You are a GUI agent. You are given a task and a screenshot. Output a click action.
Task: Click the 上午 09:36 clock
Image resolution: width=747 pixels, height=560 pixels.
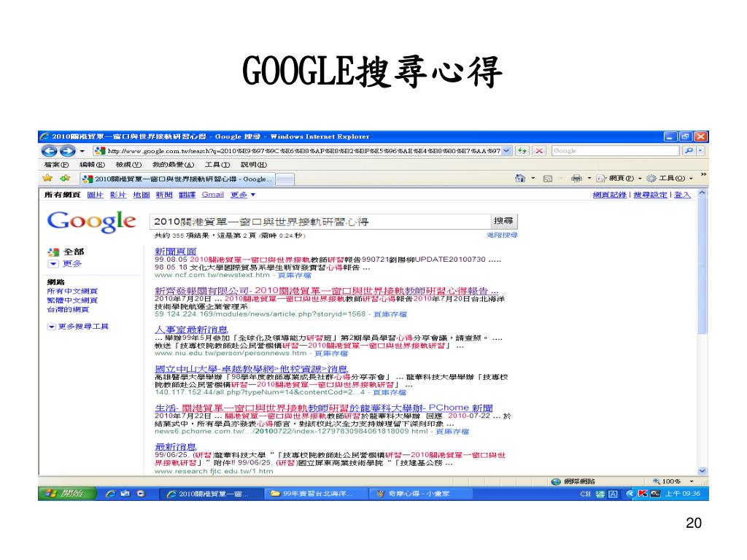683,494
